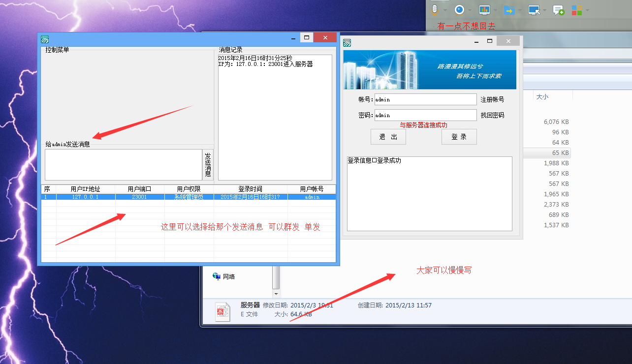This screenshot has width=632, height=364.
Task: Click the 发送消息 send message button
Action: pyautogui.click(x=208, y=165)
